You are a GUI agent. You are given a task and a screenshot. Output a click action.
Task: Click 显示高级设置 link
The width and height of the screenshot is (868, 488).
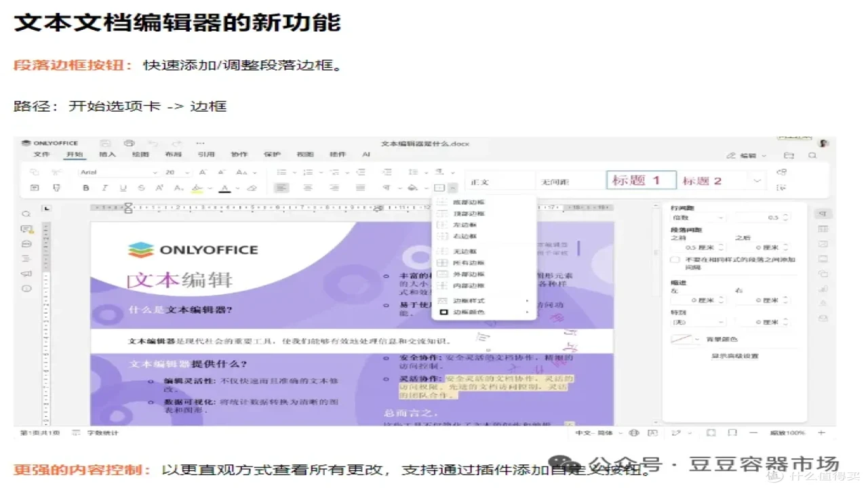[734, 356]
